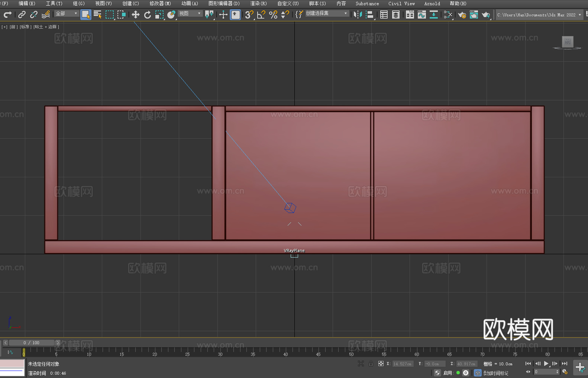Click previous frame arrow on time slider
Viewport: 588px width, 378px height.
pos(6,343)
